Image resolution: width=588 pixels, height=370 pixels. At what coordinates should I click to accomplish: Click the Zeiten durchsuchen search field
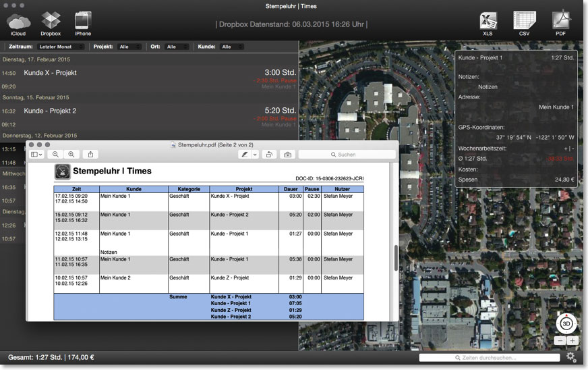coord(490,358)
